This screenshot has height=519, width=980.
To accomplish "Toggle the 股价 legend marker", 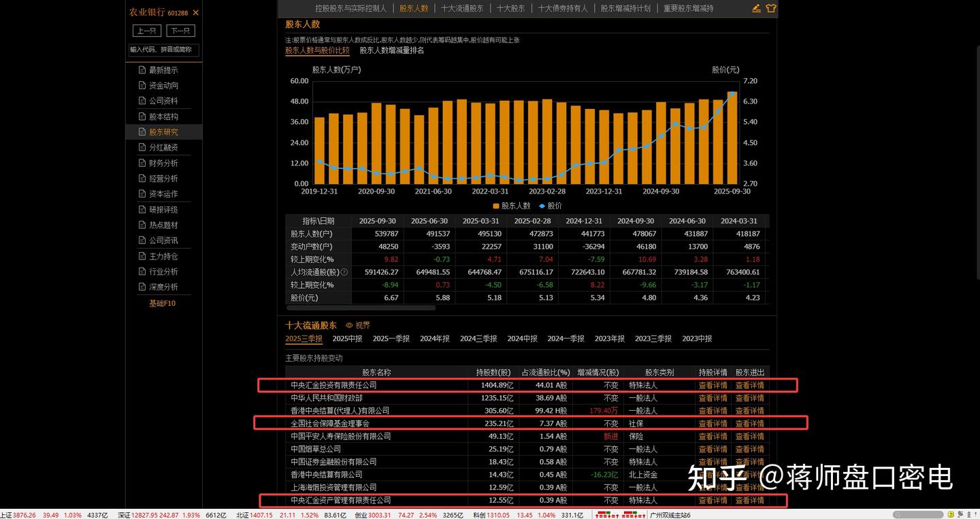I will click(x=542, y=206).
